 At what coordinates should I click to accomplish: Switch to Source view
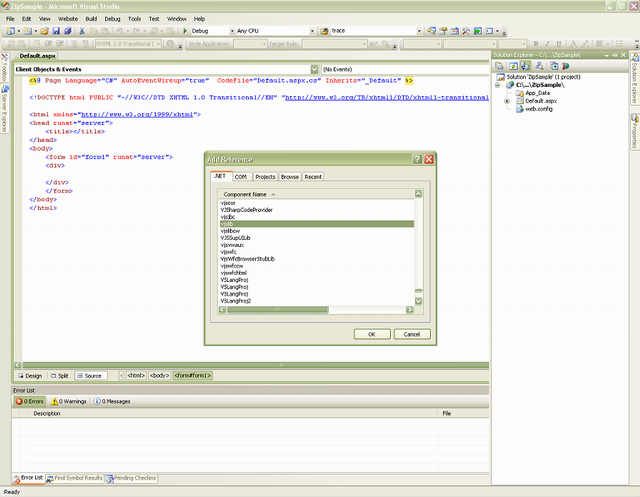point(90,376)
